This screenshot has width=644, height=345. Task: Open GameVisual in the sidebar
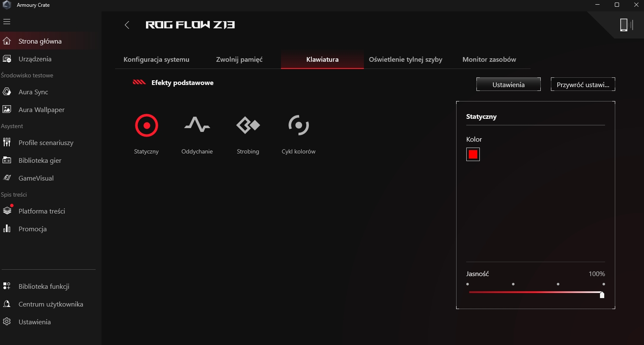(x=36, y=178)
